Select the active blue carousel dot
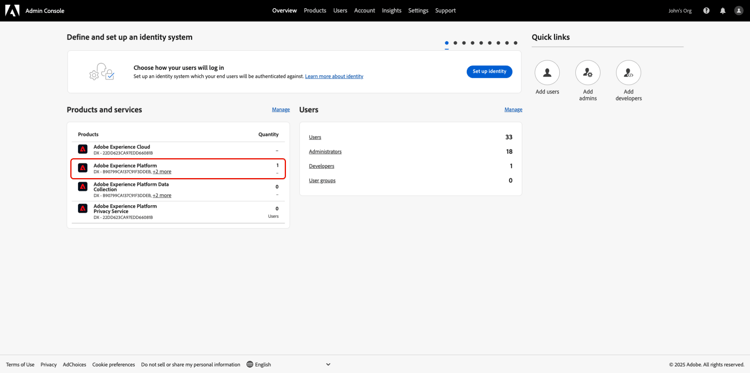Viewport: 750px width, 373px height. click(447, 43)
